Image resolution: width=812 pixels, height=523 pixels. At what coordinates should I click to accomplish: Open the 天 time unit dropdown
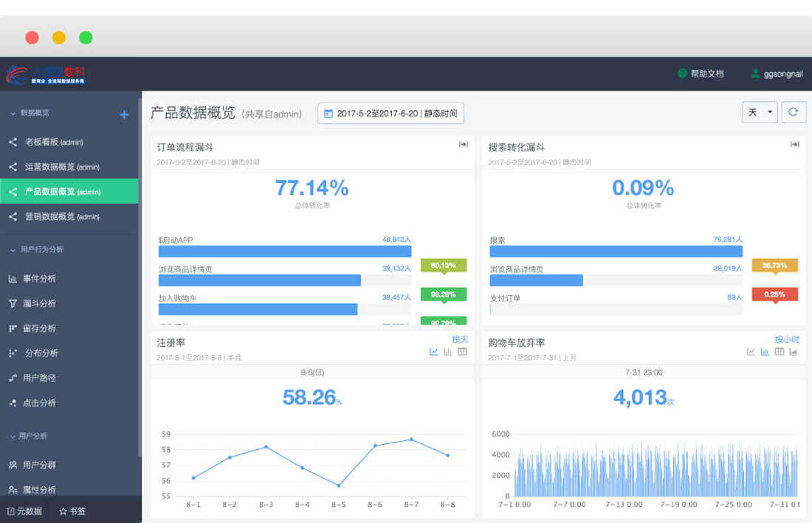point(760,112)
